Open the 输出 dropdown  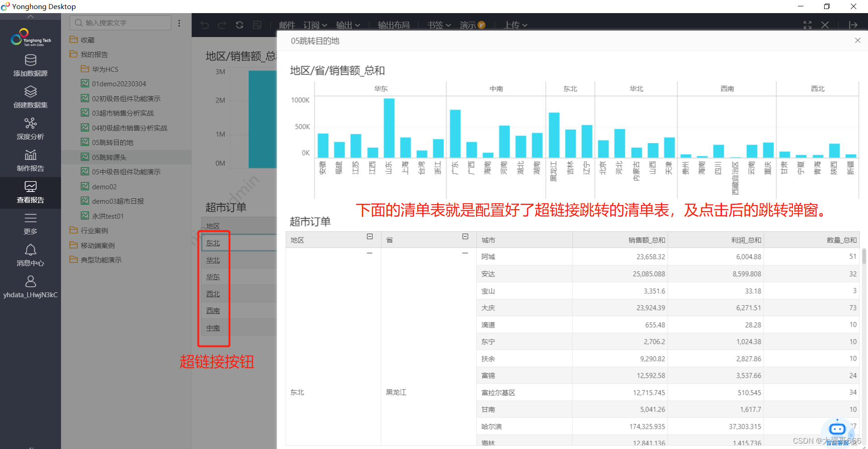(x=348, y=25)
